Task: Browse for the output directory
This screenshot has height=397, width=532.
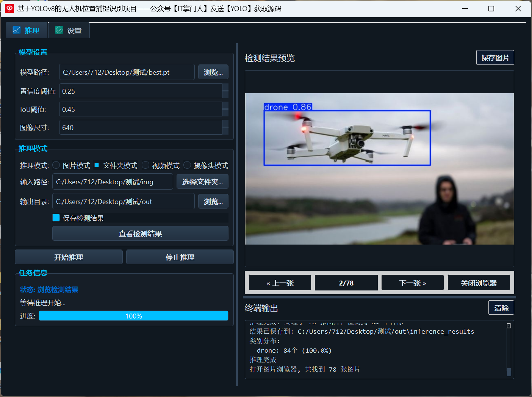Action: click(x=213, y=201)
